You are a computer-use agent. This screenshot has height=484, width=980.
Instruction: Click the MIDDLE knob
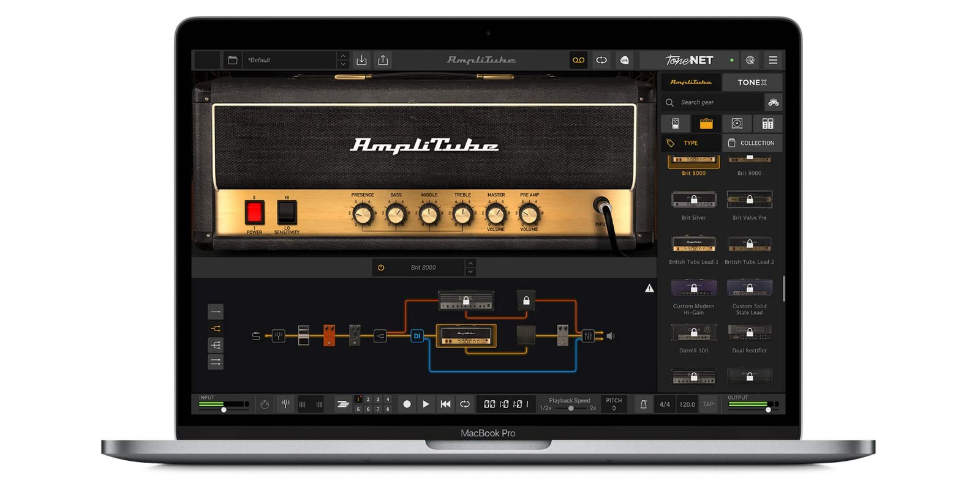pyautogui.click(x=429, y=215)
